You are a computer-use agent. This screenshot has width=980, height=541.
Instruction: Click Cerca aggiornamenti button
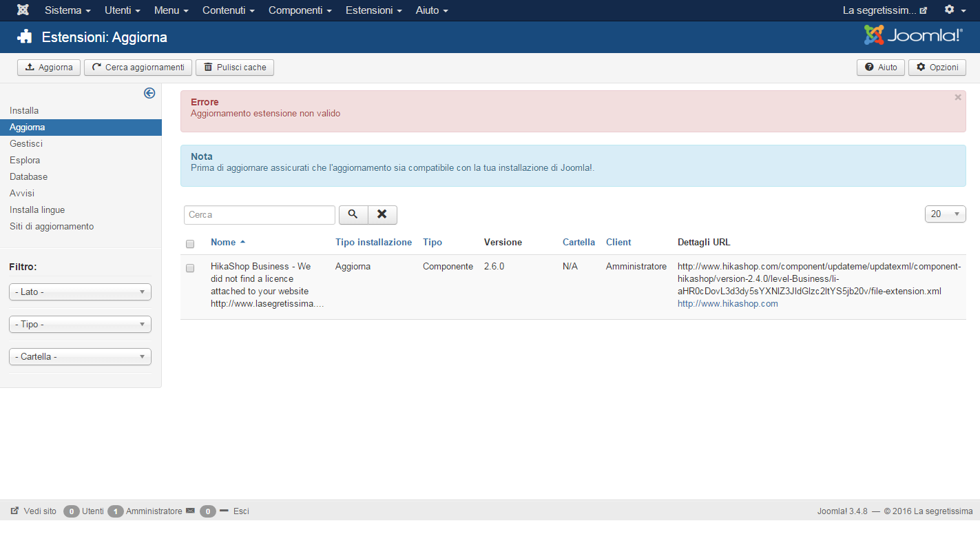pos(138,68)
